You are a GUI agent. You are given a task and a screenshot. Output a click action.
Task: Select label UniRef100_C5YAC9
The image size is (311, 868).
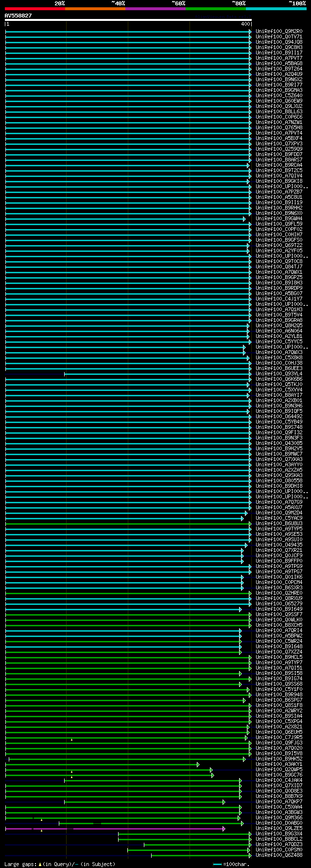click(279, 518)
